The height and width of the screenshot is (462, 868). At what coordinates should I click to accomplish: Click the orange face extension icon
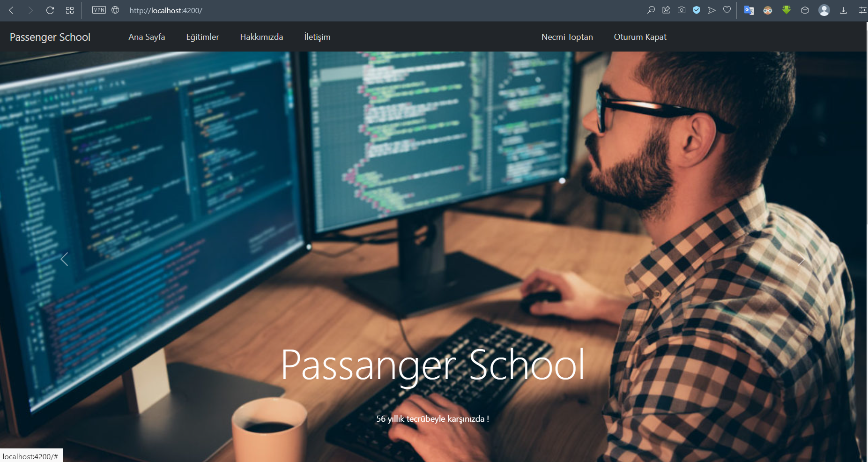point(768,10)
